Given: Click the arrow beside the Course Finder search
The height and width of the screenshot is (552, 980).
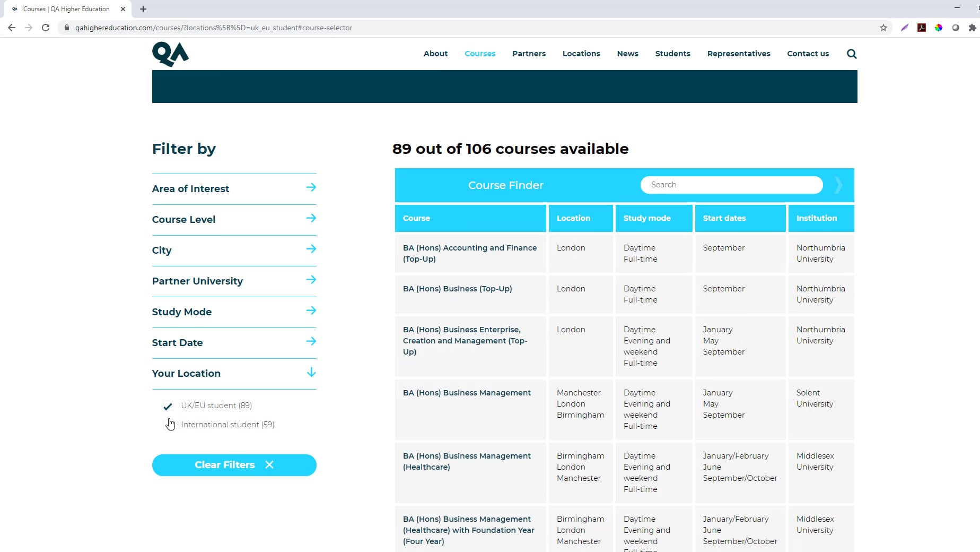Looking at the screenshot, I should [x=838, y=185].
